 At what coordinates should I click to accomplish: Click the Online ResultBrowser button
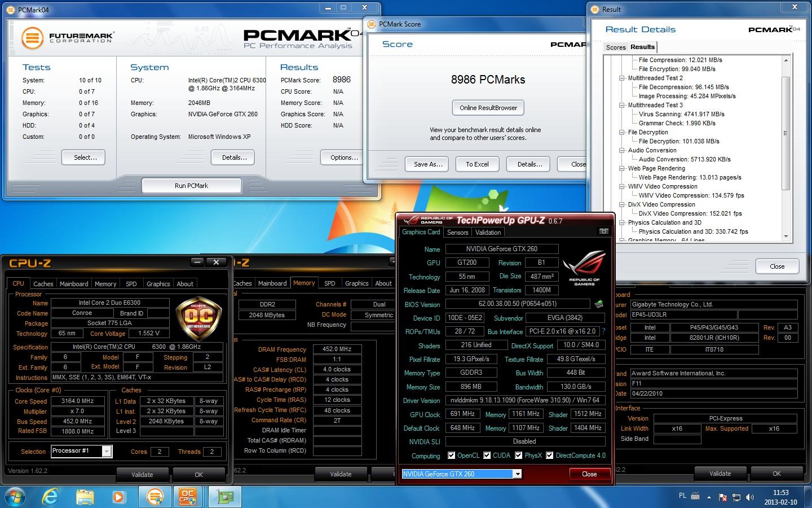click(488, 108)
